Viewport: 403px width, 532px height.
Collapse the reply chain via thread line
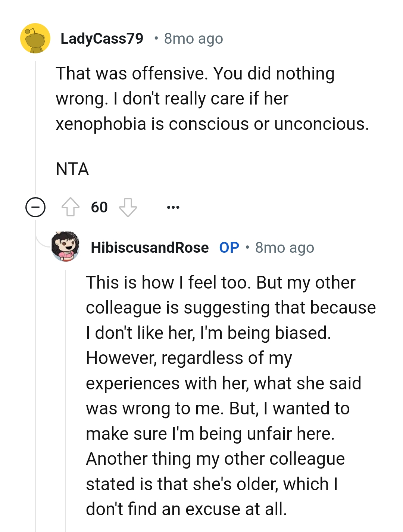point(35,207)
